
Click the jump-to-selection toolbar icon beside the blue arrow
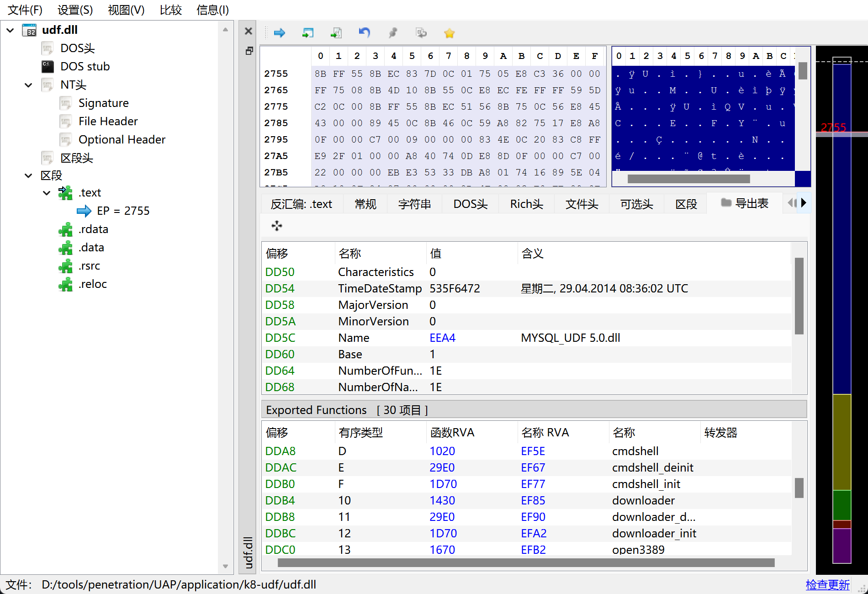pos(308,33)
